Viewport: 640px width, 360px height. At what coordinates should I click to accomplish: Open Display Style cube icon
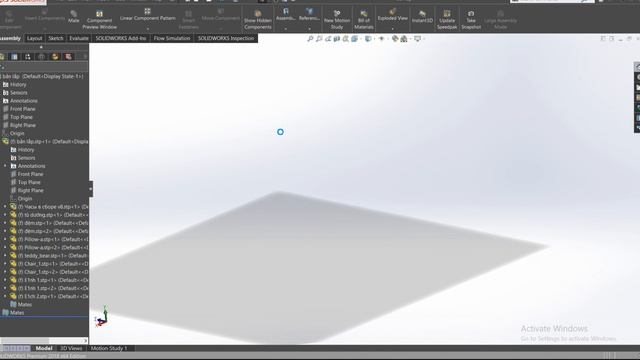pos(368,39)
